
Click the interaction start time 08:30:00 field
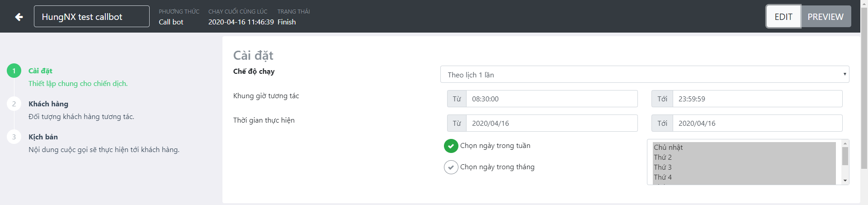click(x=552, y=99)
